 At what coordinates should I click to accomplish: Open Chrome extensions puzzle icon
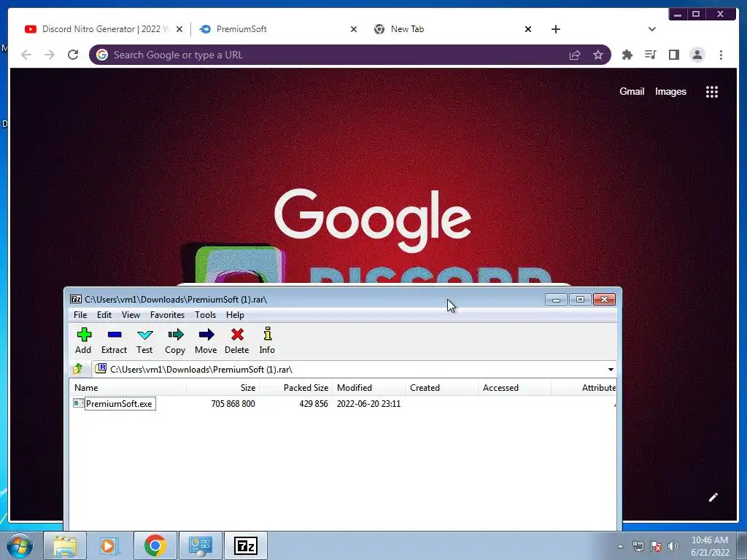point(627,55)
